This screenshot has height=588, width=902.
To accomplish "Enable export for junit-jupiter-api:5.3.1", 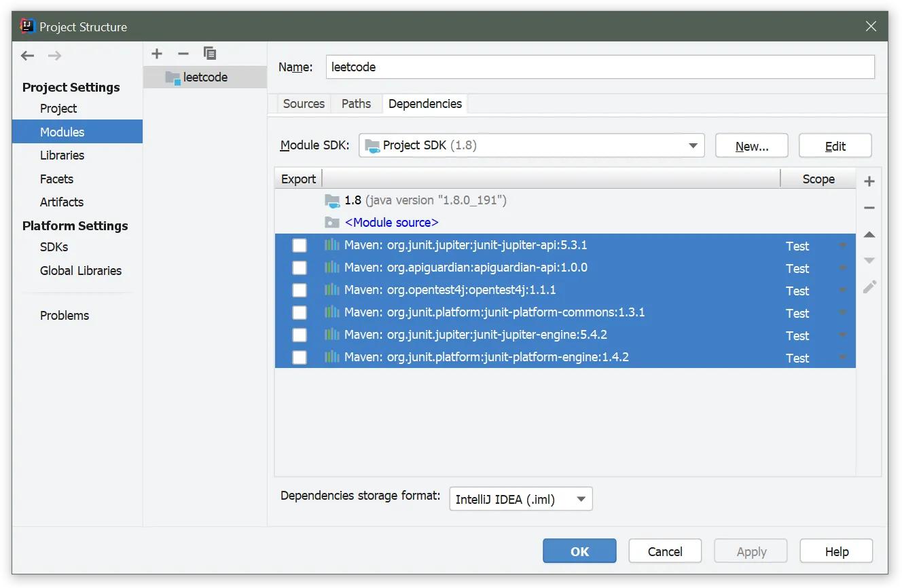I will [300, 246].
